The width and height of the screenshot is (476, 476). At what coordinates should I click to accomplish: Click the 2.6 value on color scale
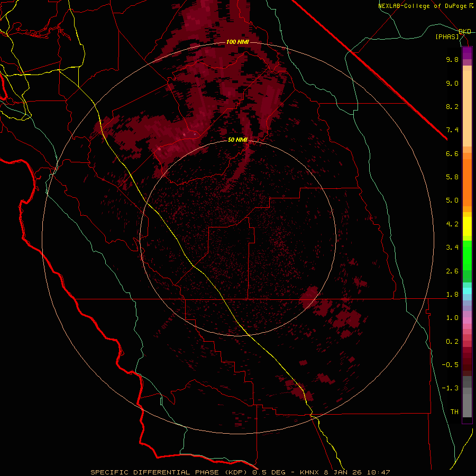click(452, 271)
